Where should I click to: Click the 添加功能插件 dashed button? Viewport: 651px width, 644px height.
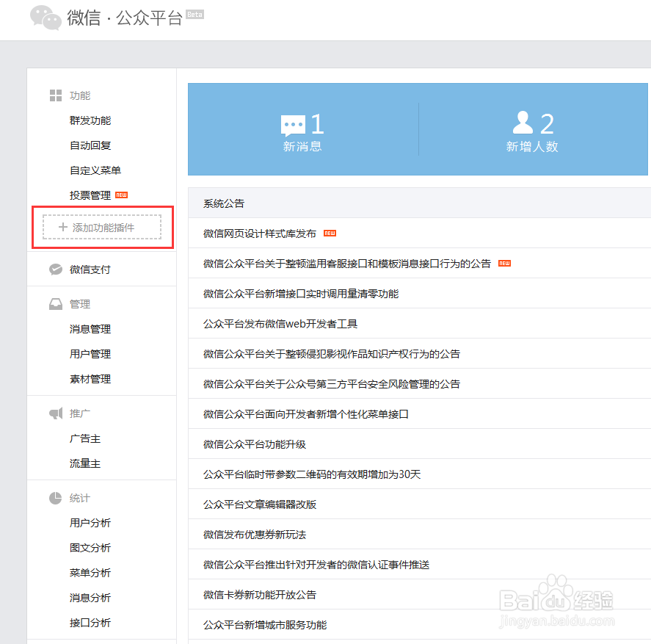tap(103, 227)
